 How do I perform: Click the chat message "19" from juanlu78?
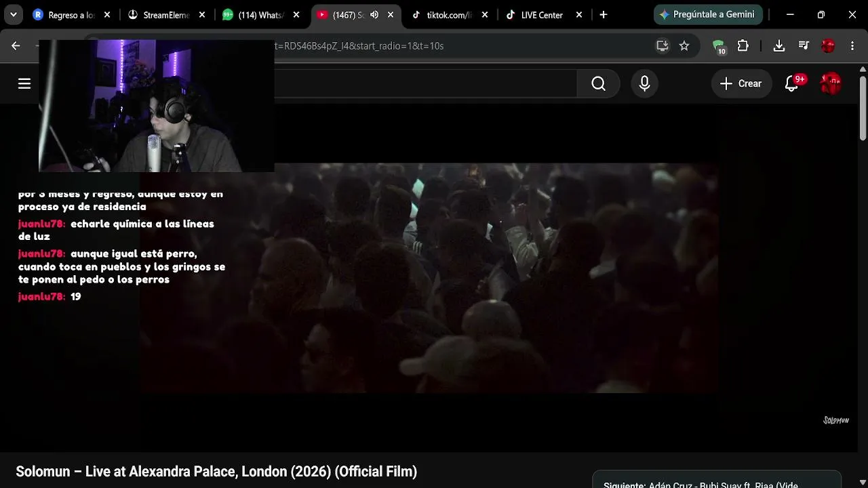[76, 297]
